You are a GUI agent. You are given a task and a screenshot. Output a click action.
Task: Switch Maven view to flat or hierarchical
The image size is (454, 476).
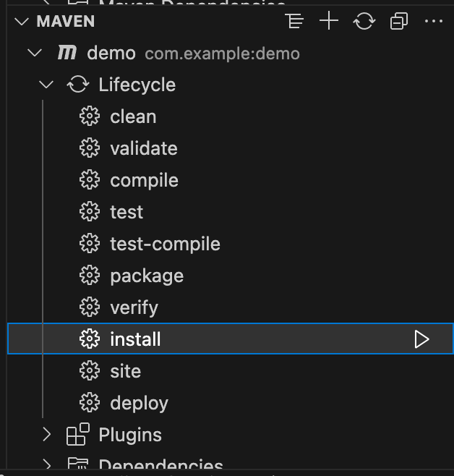294,22
